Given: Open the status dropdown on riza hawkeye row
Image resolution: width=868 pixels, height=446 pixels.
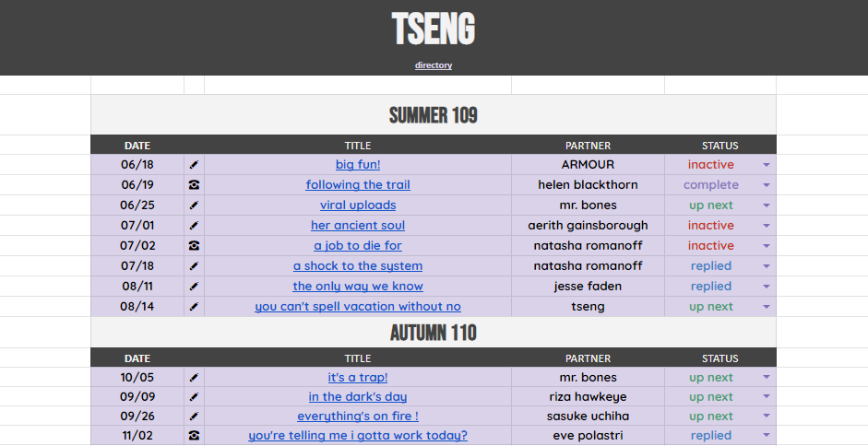Looking at the screenshot, I should pos(767,397).
